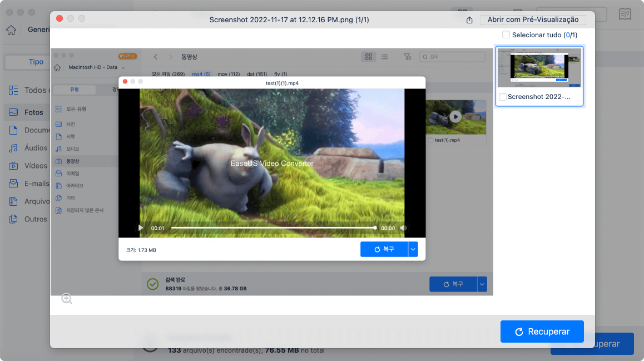Open the Outros category in the background sidebar
The height and width of the screenshot is (361, 644).
[28, 219]
